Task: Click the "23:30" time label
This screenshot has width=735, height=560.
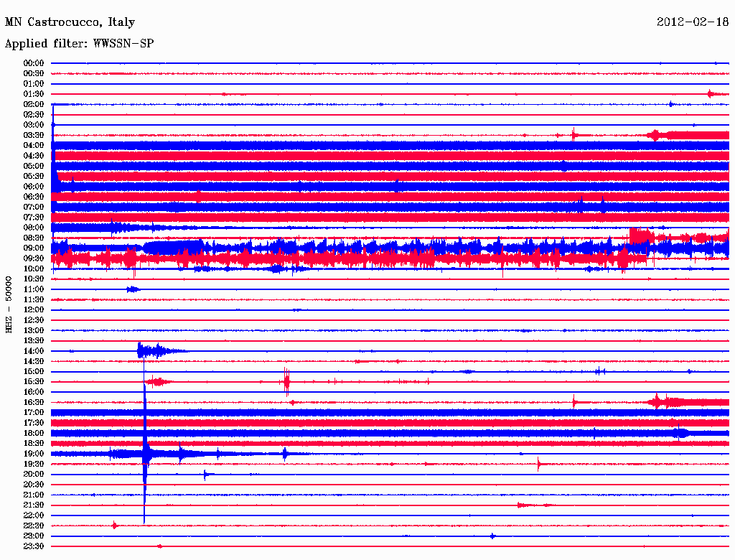Action: click(x=33, y=546)
